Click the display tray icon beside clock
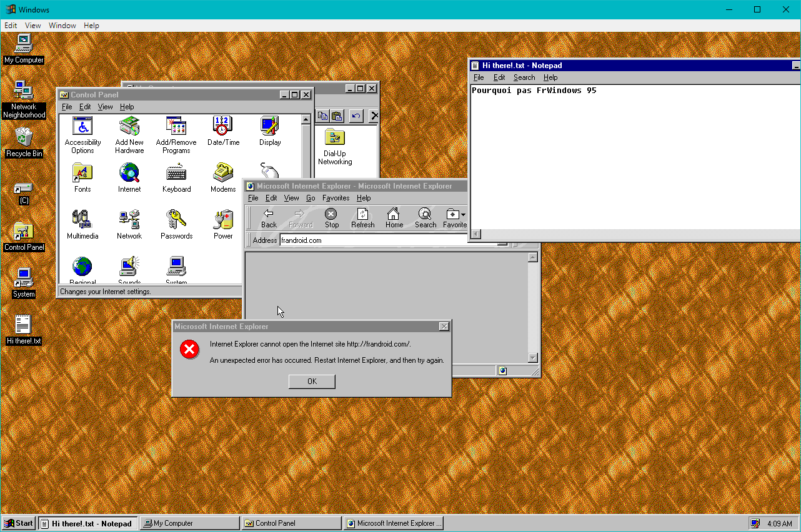 click(755, 523)
